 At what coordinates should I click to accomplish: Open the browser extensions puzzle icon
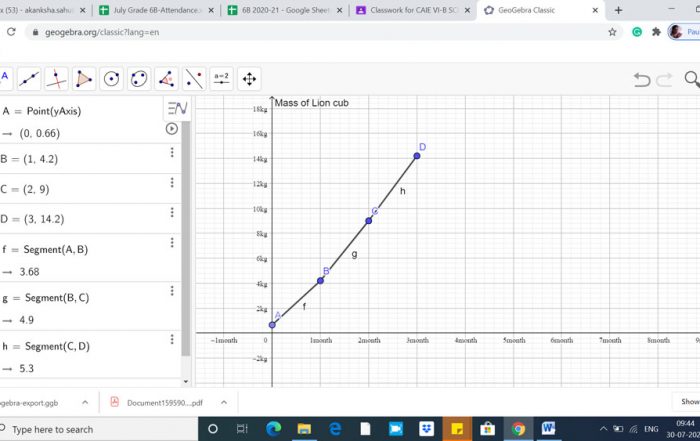click(x=656, y=32)
